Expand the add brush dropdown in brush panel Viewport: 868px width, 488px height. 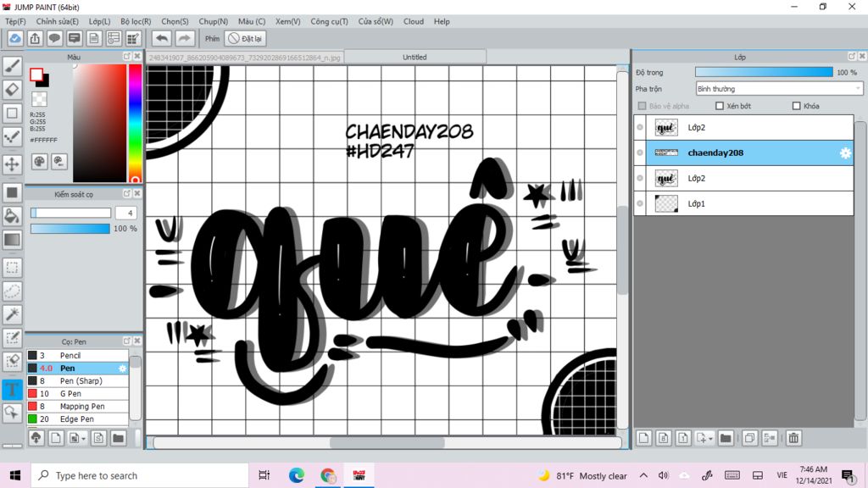84,439
